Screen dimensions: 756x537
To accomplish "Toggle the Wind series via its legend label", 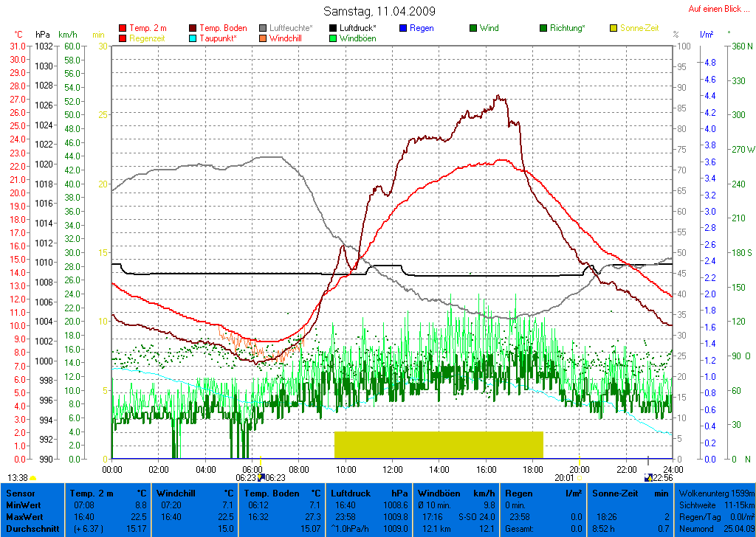I will click(x=489, y=28).
